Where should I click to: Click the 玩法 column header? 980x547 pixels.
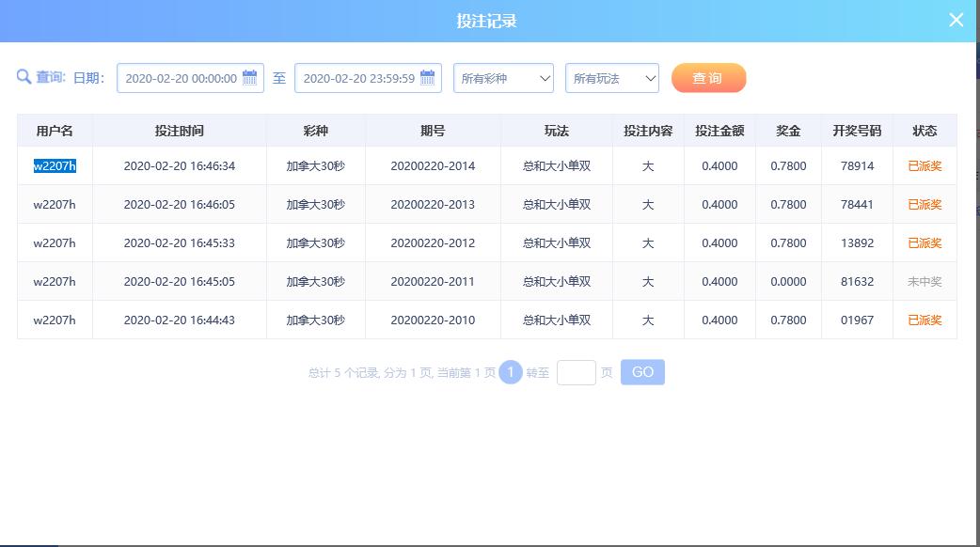(556, 131)
